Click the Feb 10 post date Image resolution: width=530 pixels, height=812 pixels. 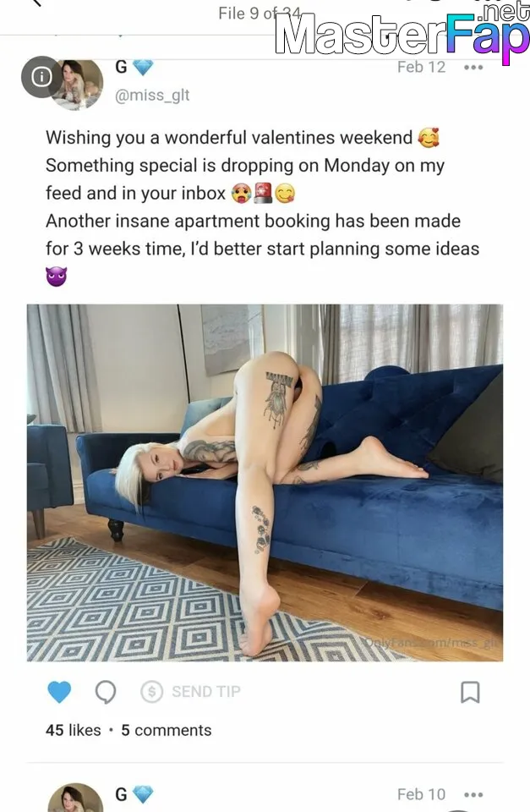421,794
